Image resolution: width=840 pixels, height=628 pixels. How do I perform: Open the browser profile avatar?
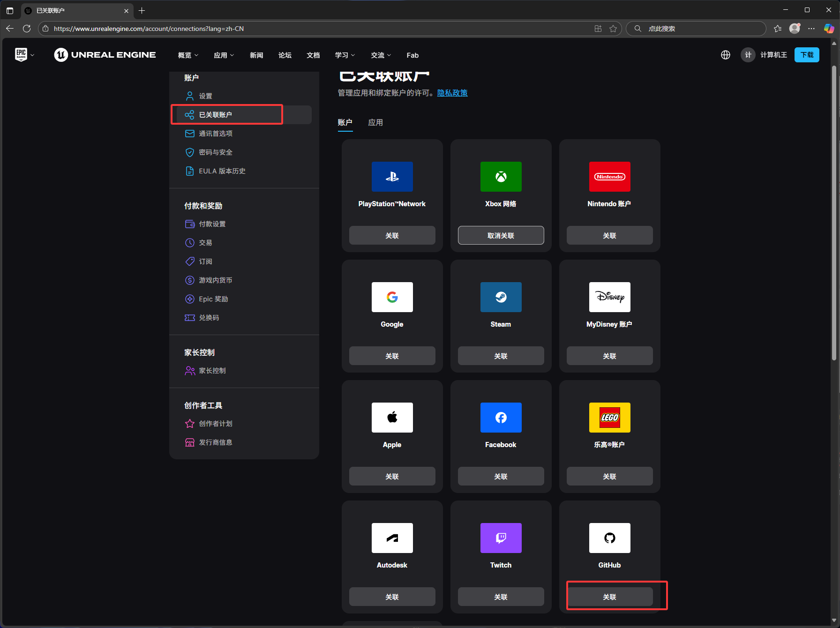[x=795, y=29]
